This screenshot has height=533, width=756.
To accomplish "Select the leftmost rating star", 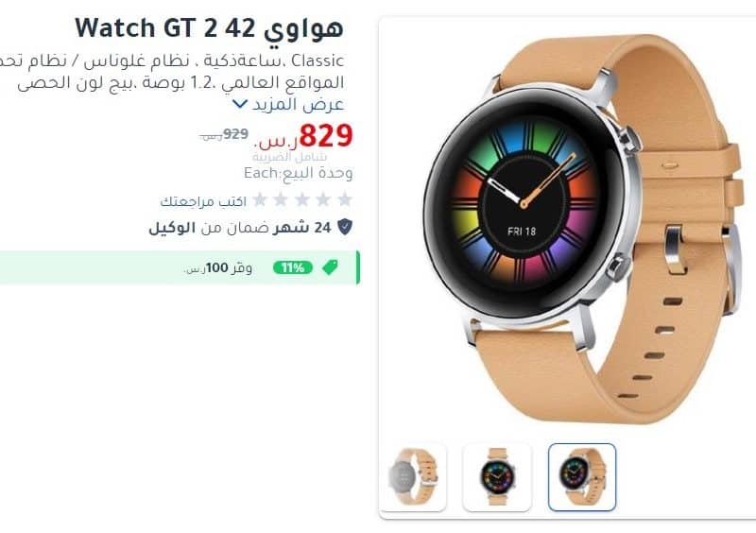I will click(259, 199).
